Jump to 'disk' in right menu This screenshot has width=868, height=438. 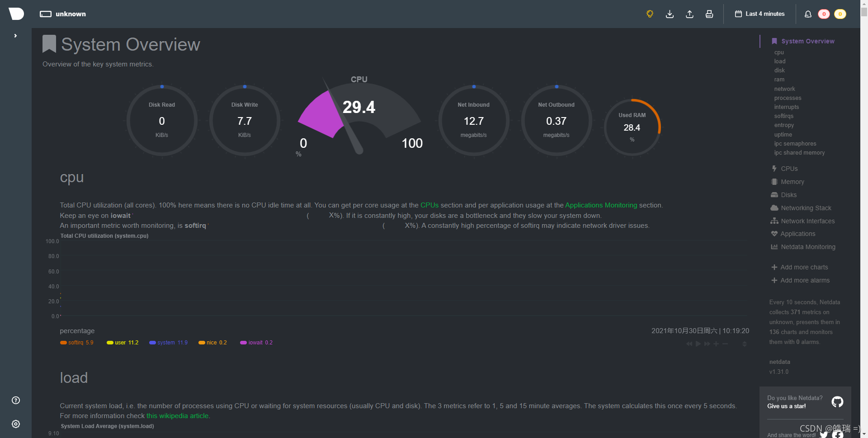[x=779, y=71]
